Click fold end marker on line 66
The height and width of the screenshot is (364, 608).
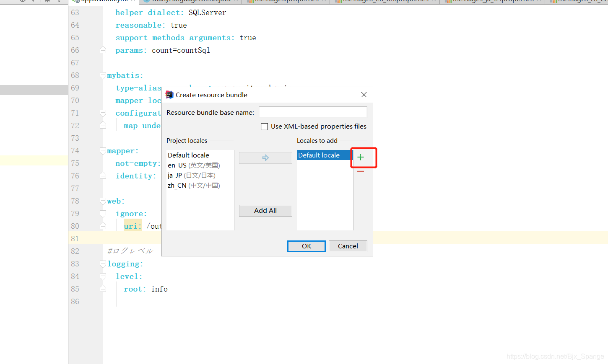coord(103,50)
